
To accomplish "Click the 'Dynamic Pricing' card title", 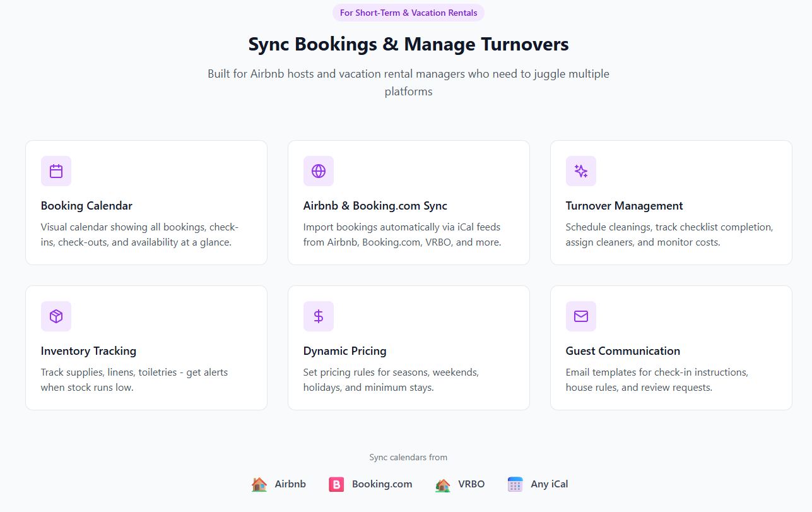I will (x=345, y=351).
